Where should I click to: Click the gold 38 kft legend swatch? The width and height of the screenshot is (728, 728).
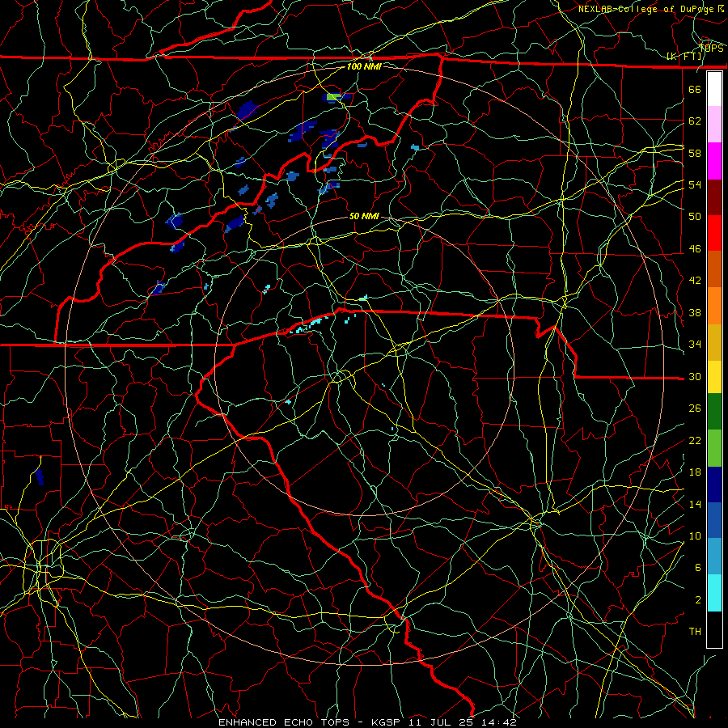click(x=714, y=342)
